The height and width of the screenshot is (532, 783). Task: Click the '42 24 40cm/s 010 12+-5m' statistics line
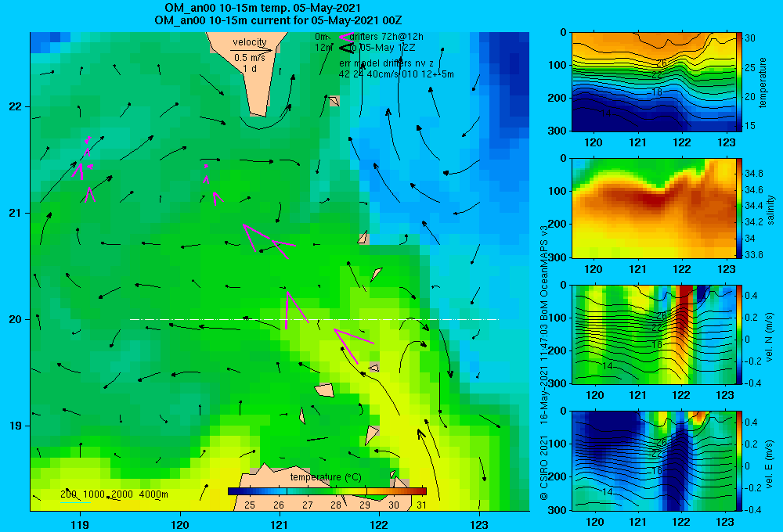click(396, 74)
